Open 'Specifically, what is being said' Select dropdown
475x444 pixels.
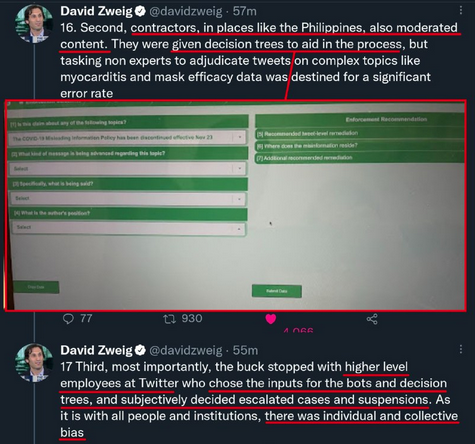(129, 199)
